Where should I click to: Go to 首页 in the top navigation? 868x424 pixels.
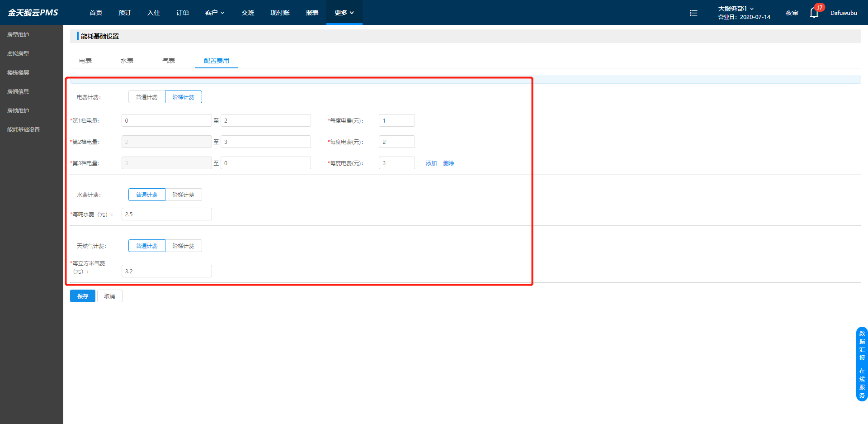tap(96, 13)
